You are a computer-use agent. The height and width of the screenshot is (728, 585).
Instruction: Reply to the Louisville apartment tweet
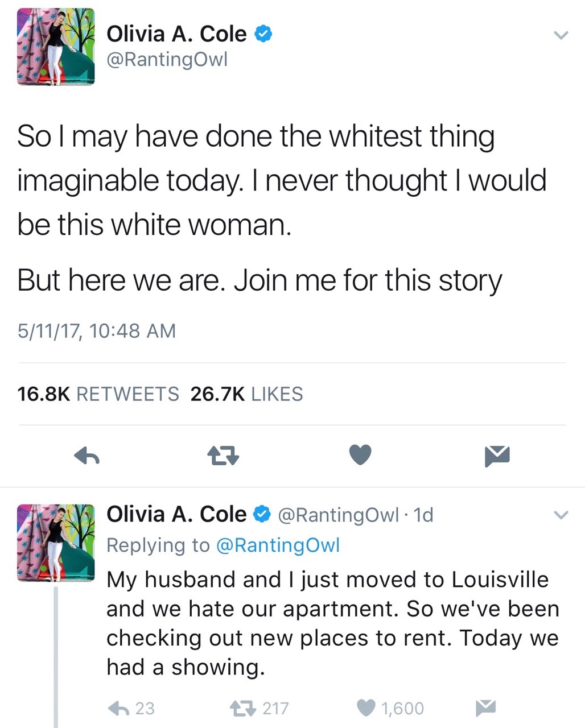coord(118,708)
